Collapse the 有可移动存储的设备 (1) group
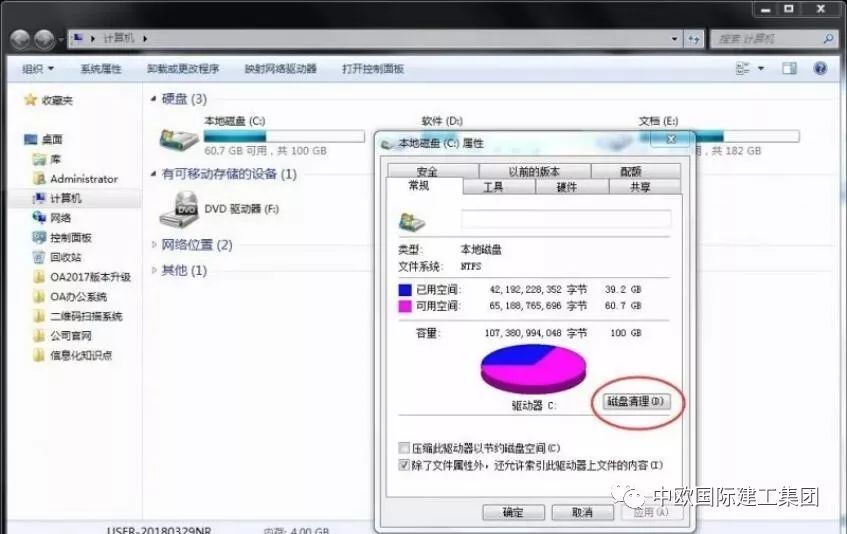Image resolution: width=847 pixels, height=534 pixels. (153, 174)
